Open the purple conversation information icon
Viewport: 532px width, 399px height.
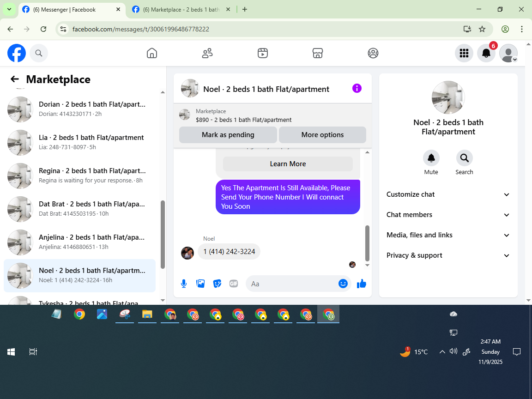(x=357, y=89)
